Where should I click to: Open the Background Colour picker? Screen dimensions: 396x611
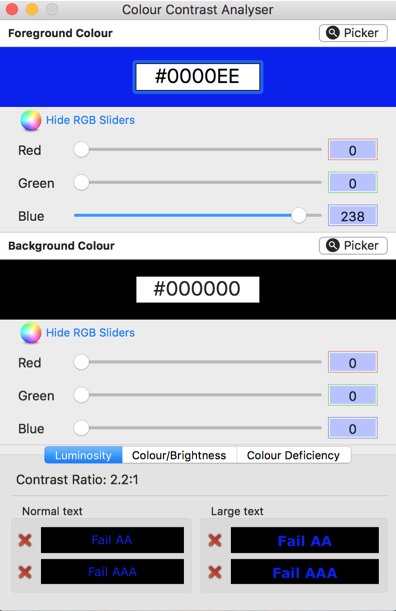(x=353, y=245)
